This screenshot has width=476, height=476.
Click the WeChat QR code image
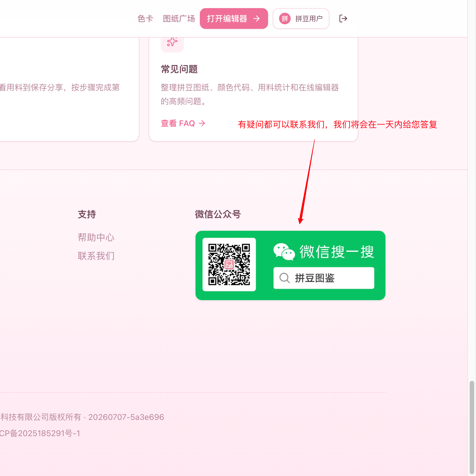click(x=229, y=264)
